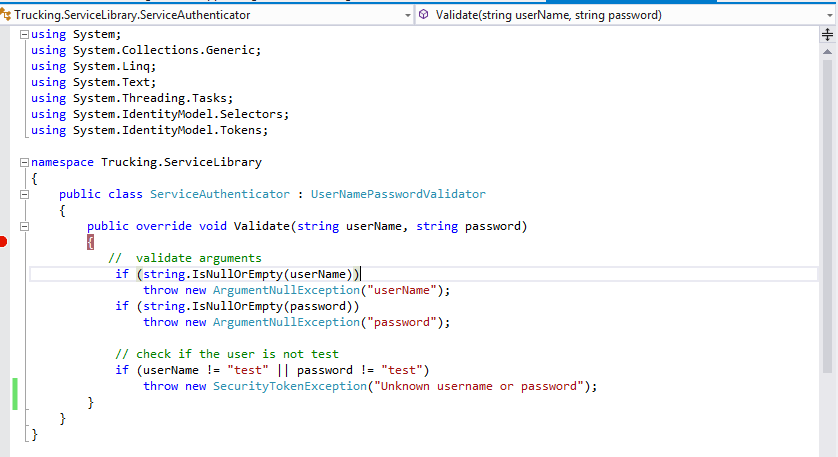Collapse the ServiceAuthenticator class block
The image size is (838, 457).
pos(24,195)
